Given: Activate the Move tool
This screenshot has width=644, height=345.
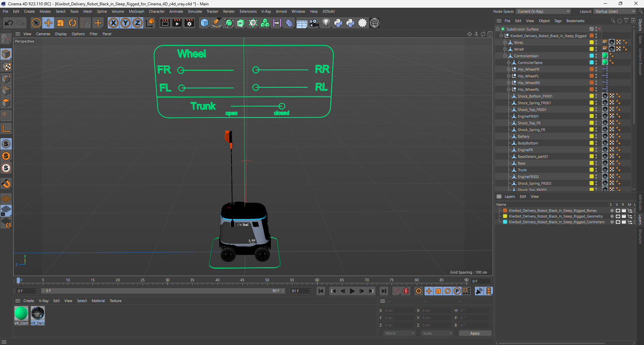Looking at the screenshot, I should [x=48, y=23].
